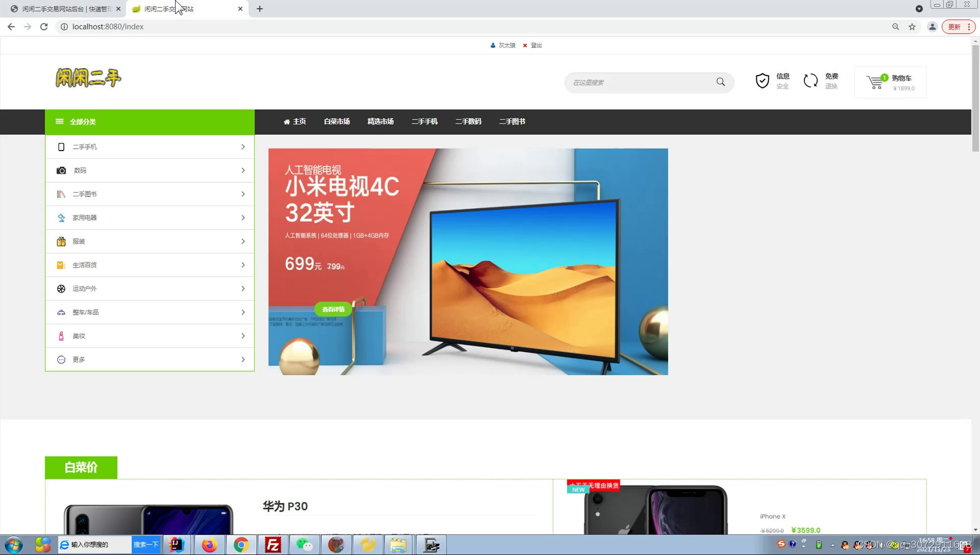980x555 pixels.
Task: Click the ¥3599.0 iPhone X price
Action: click(805, 530)
